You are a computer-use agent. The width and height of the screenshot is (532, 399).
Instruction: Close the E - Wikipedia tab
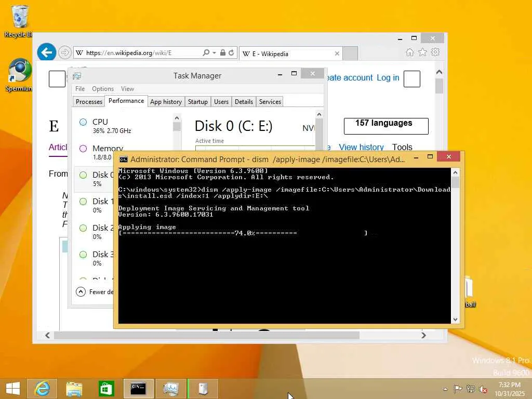(337, 54)
